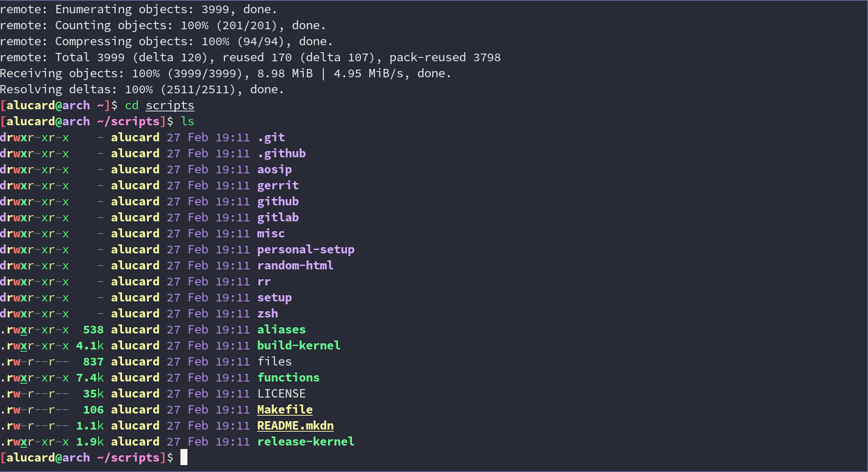Click the underlined Makefile entry

(x=285, y=410)
